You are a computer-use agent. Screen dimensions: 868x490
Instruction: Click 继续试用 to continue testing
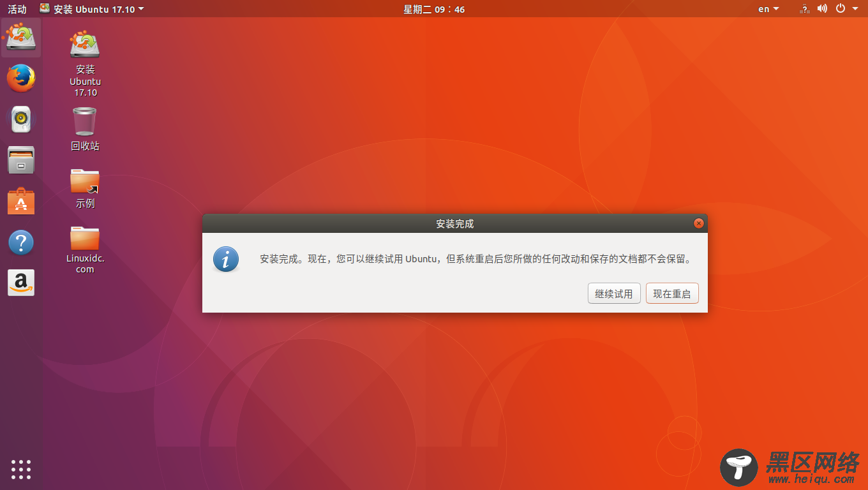tap(614, 293)
